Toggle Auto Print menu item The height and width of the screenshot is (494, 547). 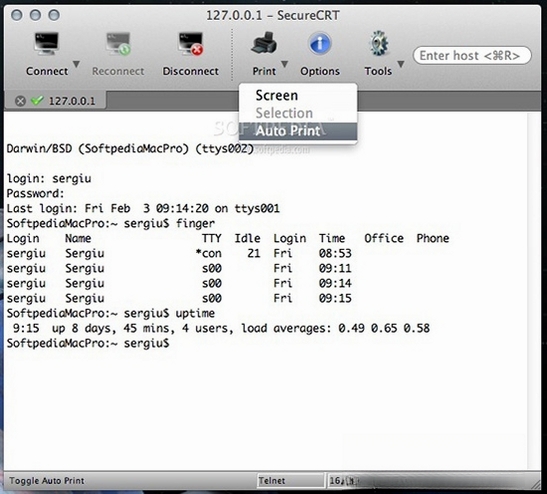coord(298,131)
